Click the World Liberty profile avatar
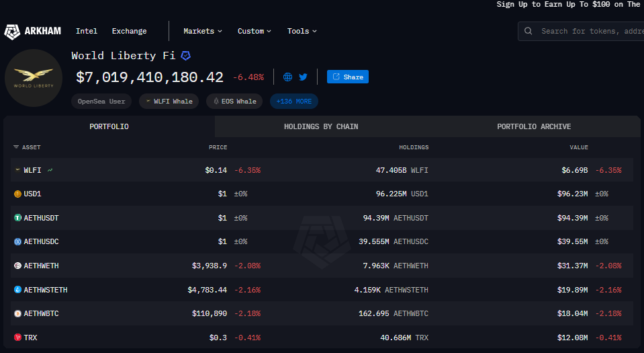This screenshot has width=644, height=353. [x=34, y=78]
